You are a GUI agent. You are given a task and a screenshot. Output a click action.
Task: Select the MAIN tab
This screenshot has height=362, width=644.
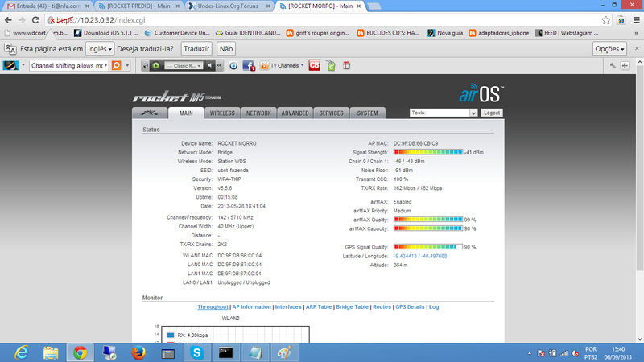(x=186, y=113)
